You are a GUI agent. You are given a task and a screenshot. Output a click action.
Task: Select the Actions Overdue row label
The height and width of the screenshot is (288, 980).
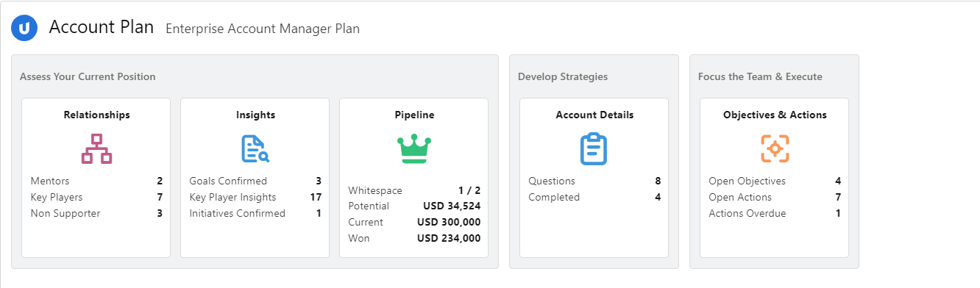[747, 213]
